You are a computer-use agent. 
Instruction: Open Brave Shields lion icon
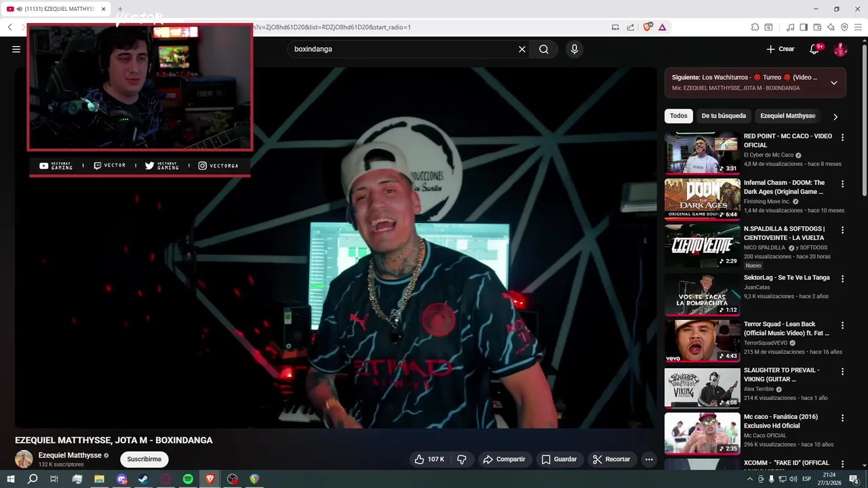tap(648, 27)
